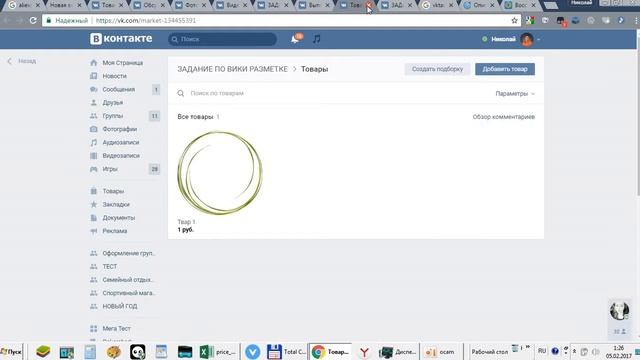Image resolution: width=640 pixels, height=360 pixels.
Task: Open Total Commander in taskbar
Action: click(286, 351)
